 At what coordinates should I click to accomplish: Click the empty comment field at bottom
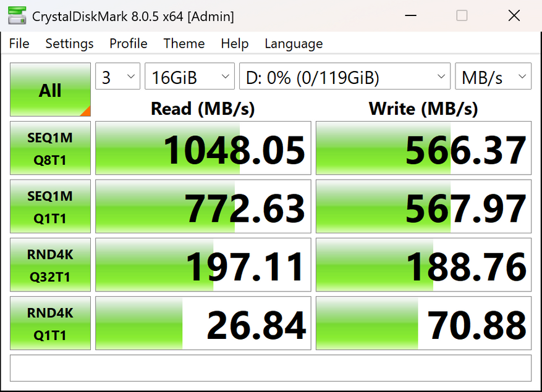tap(271, 368)
